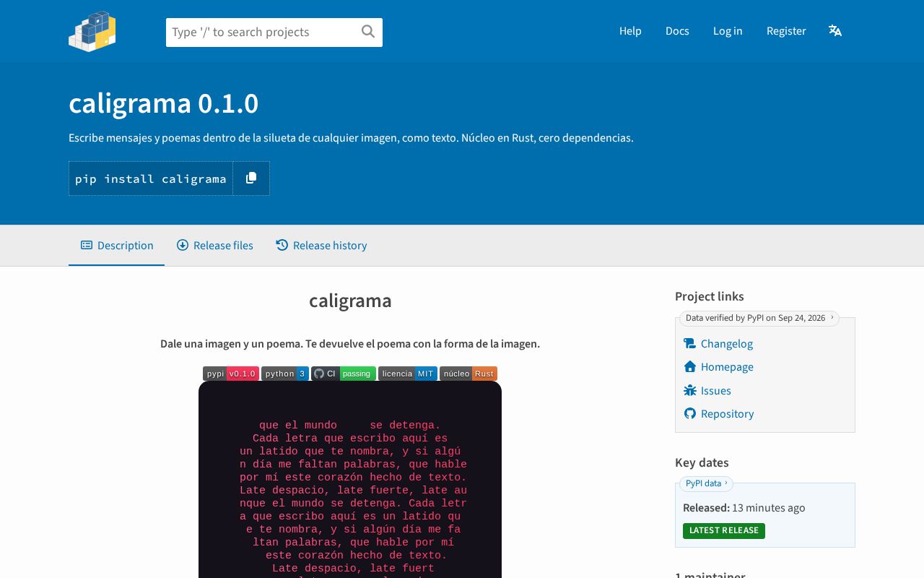Click the python 3 badge
The width and height of the screenshot is (924, 578).
pyautogui.click(x=285, y=374)
